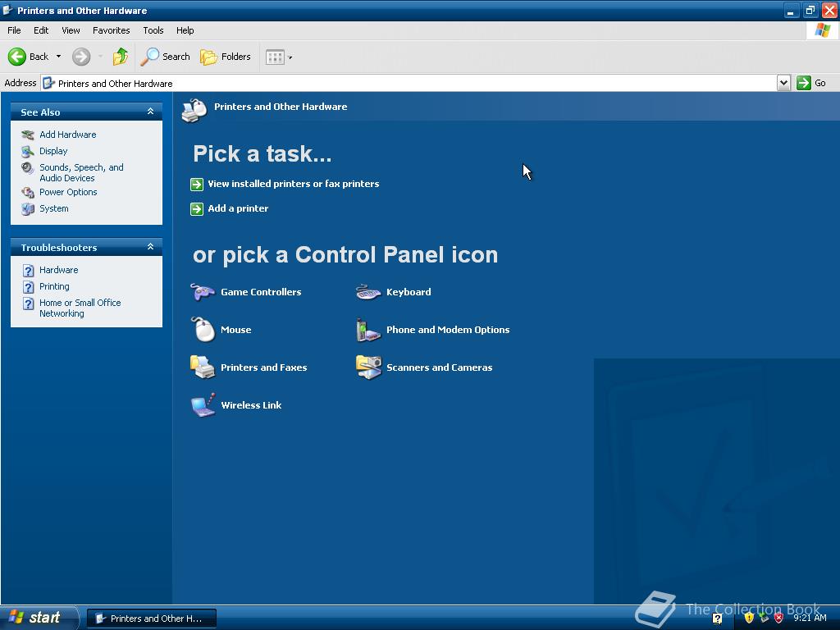Open the Wireless Link label
This screenshot has width=840, height=630.
[x=251, y=405]
